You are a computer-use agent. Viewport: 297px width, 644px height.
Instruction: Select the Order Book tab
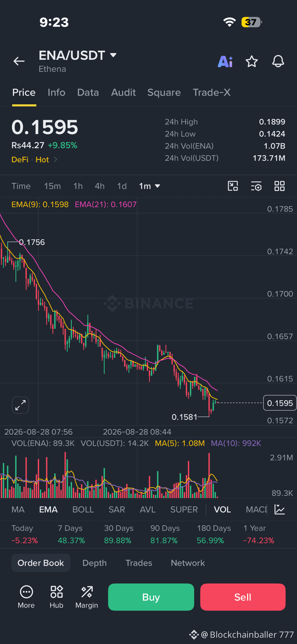pyautogui.click(x=41, y=563)
